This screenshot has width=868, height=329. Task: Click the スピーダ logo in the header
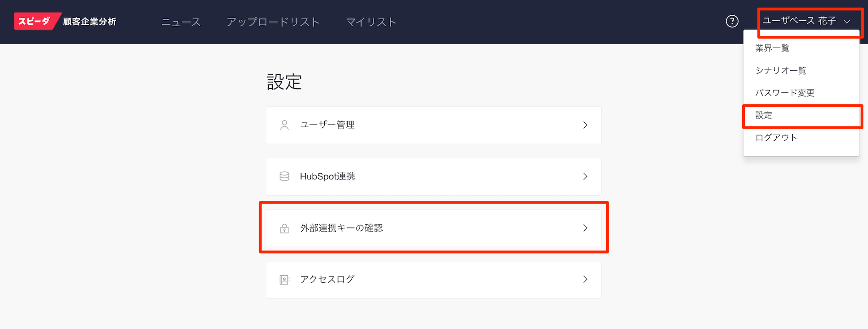[x=34, y=21]
